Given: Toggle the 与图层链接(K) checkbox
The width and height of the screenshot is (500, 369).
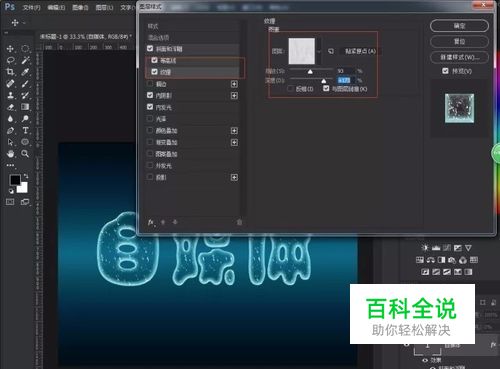Looking at the screenshot, I should [326, 88].
